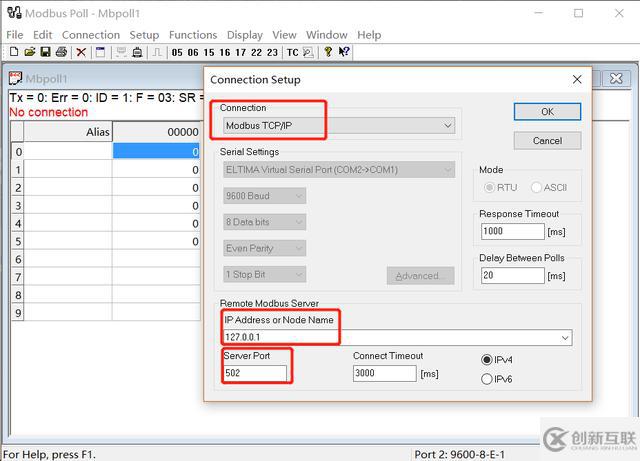Open the 9600 Baud dropdown
The width and height of the screenshot is (640, 461).
tap(264, 196)
